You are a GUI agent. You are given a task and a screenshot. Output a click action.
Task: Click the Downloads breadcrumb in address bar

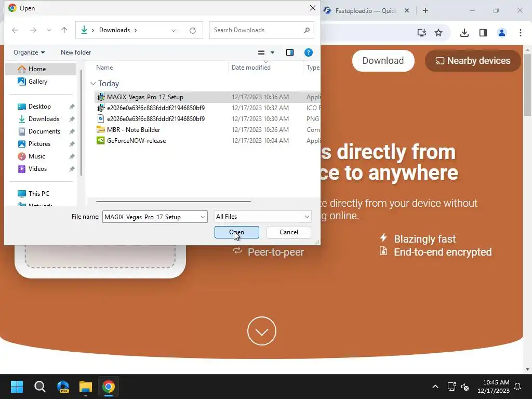114,30
